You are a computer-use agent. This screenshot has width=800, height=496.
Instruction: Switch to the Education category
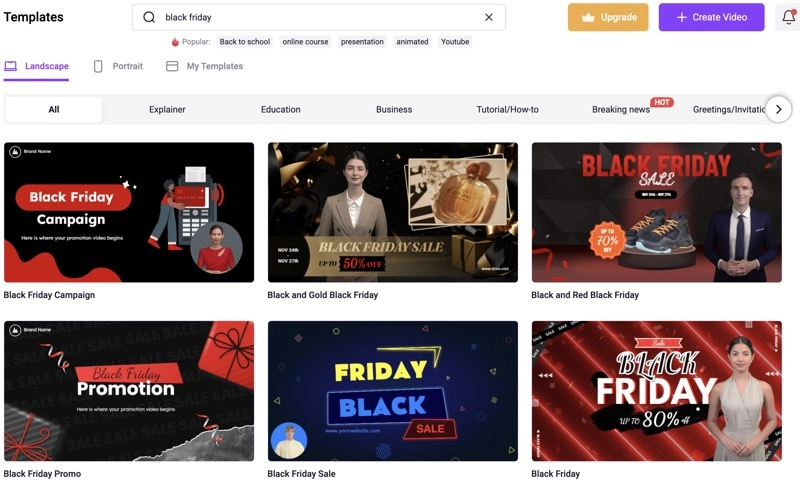(281, 109)
